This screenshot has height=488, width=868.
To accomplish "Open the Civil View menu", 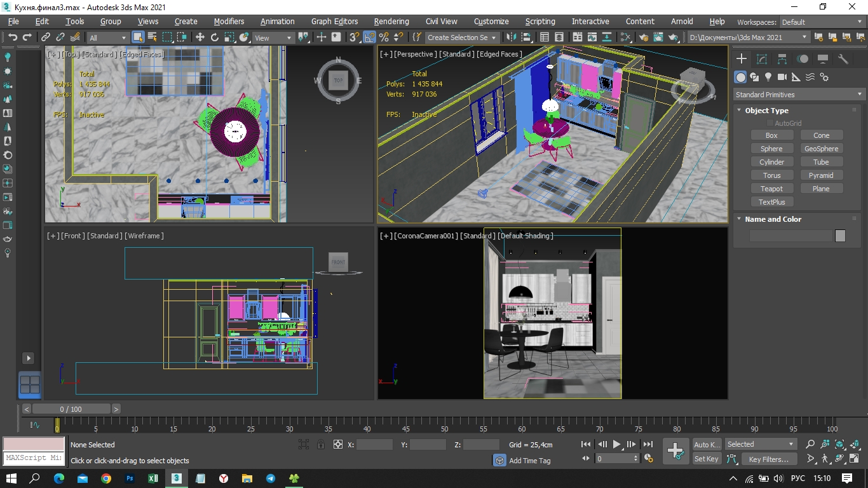I will pos(442,22).
